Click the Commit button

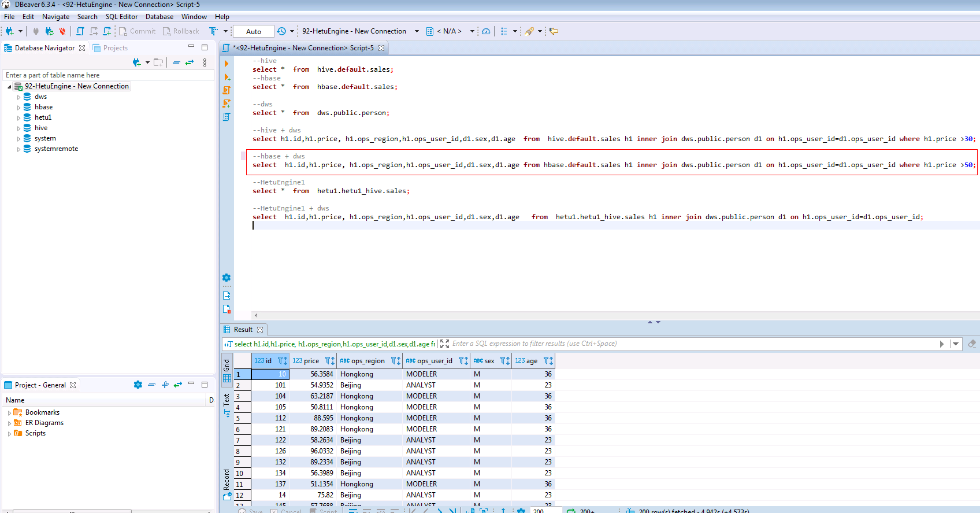(x=138, y=31)
